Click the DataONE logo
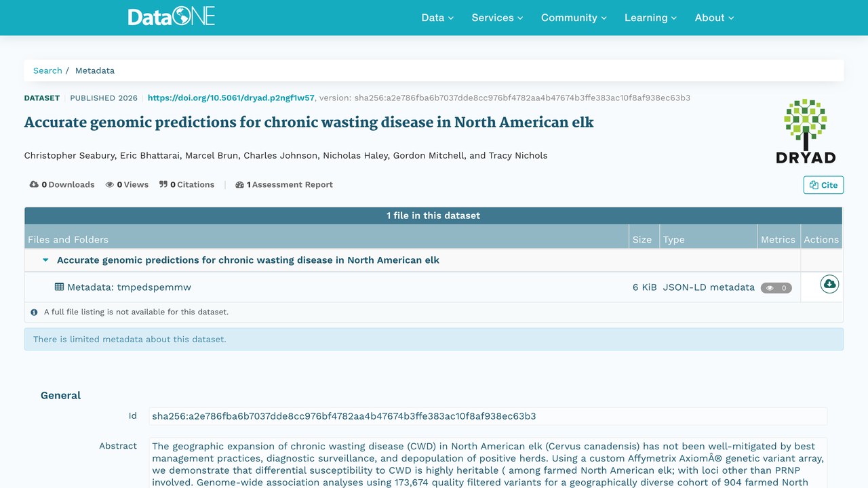This screenshot has height=488, width=868. [x=172, y=17]
